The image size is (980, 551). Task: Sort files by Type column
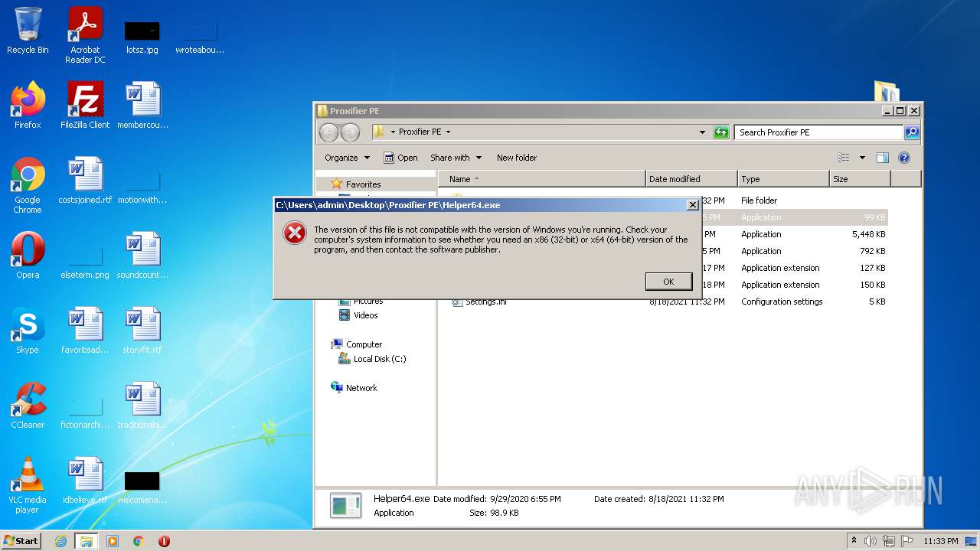point(783,179)
